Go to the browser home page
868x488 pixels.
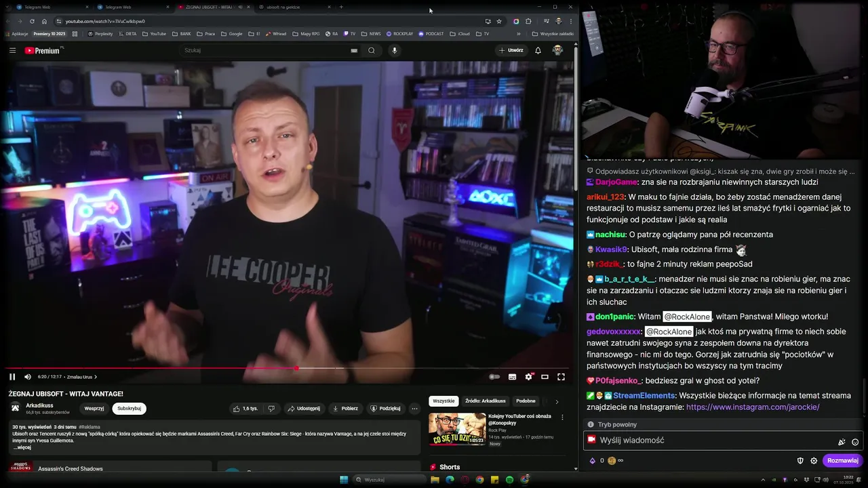tap(45, 21)
